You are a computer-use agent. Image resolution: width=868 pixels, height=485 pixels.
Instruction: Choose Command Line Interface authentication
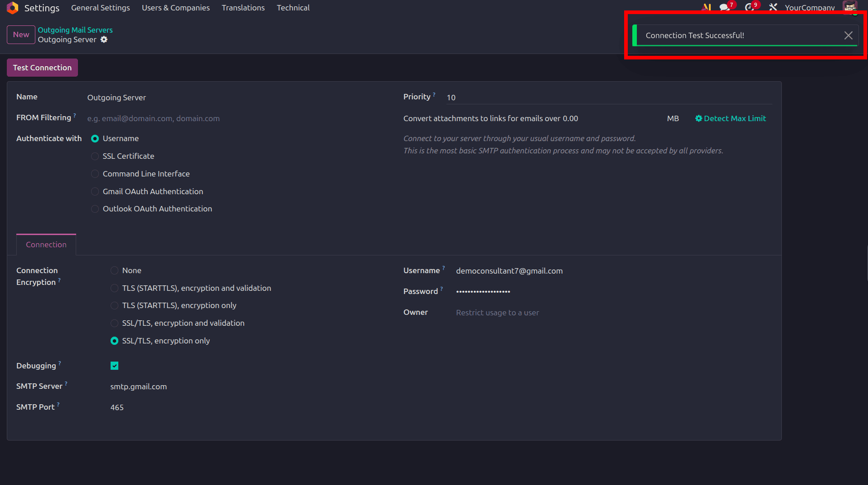[x=95, y=174]
